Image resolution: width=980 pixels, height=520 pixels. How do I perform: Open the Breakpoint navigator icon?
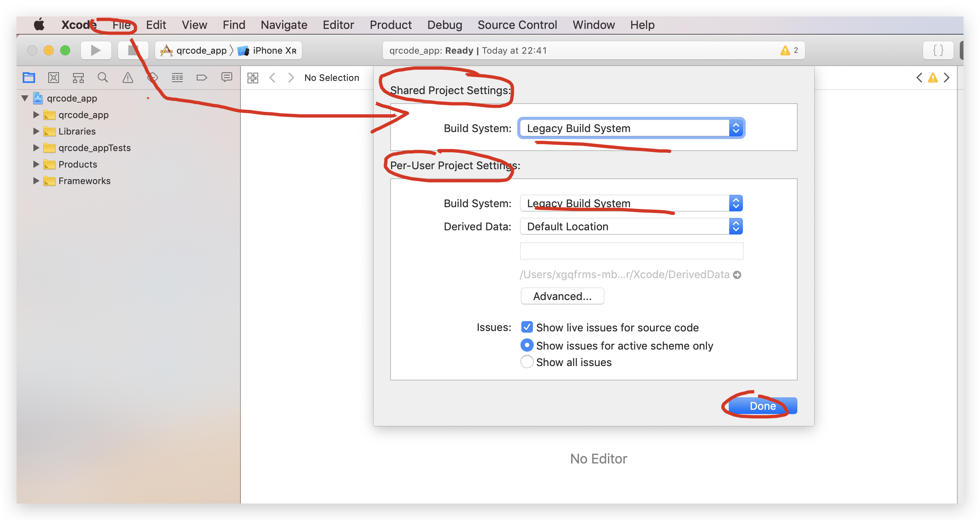(x=202, y=78)
